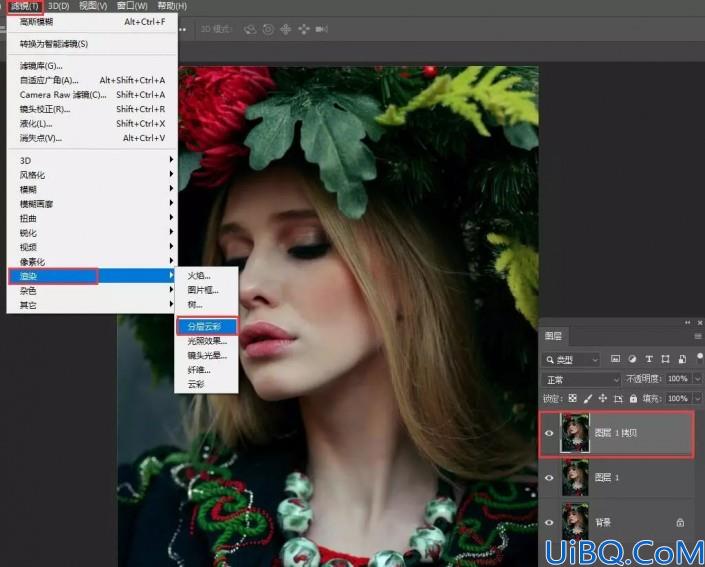Viewport: 705px width, 567px height.
Task: Select the 背景 layer thumbnail
Action: tap(575, 522)
